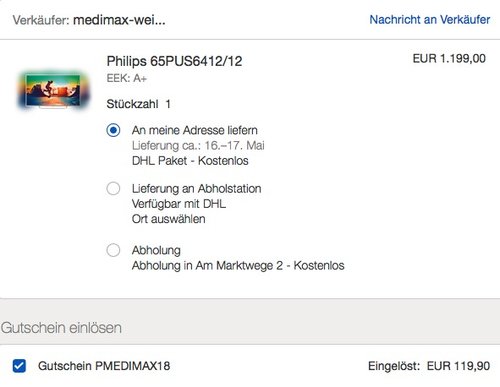
Task: Choose the Abholung radio button
Action: 113,250
